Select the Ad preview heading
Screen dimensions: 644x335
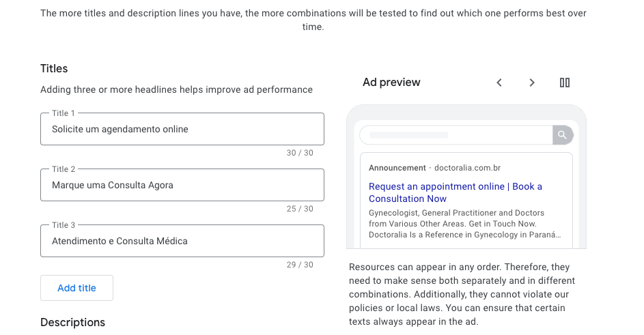click(391, 82)
